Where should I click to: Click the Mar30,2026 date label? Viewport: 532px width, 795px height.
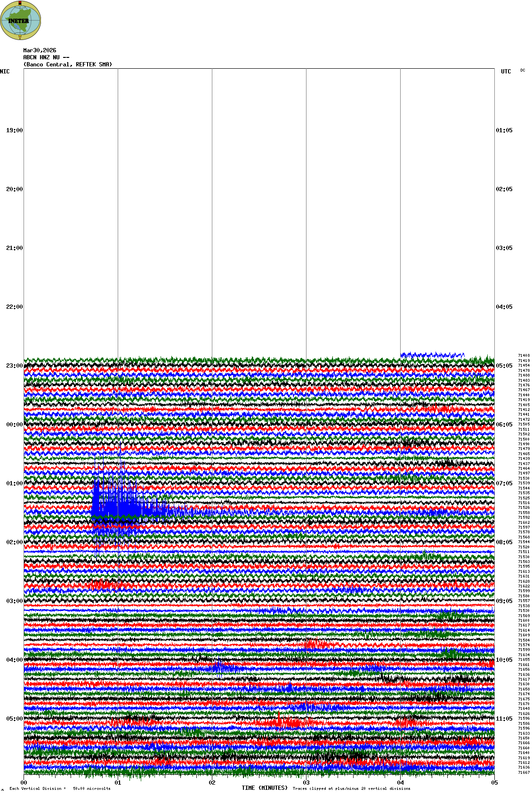tap(40, 50)
